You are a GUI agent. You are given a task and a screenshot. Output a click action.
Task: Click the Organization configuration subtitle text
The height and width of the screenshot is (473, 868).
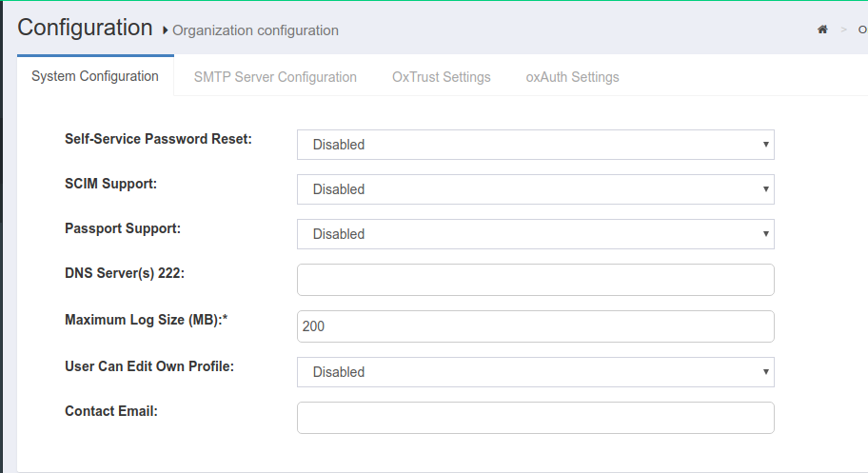click(255, 30)
